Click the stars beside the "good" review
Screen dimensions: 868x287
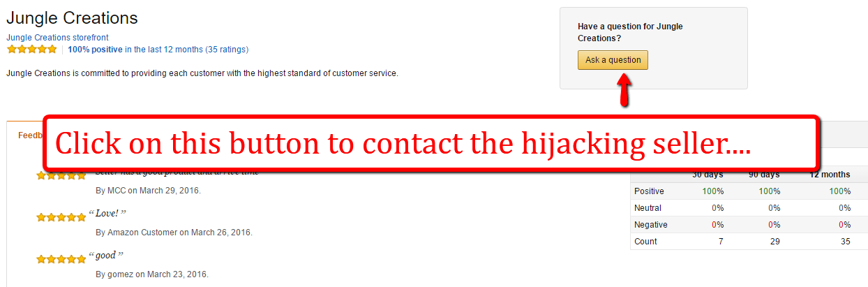click(61, 259)
